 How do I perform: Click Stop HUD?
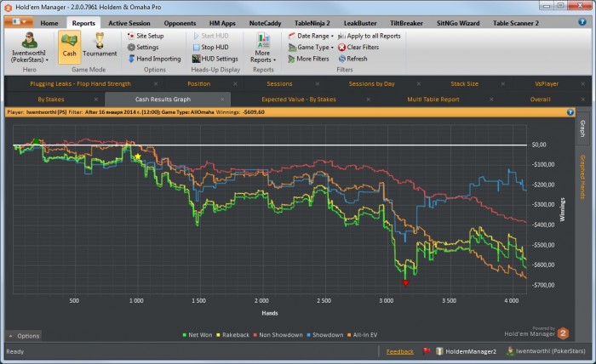coord(210,47)
